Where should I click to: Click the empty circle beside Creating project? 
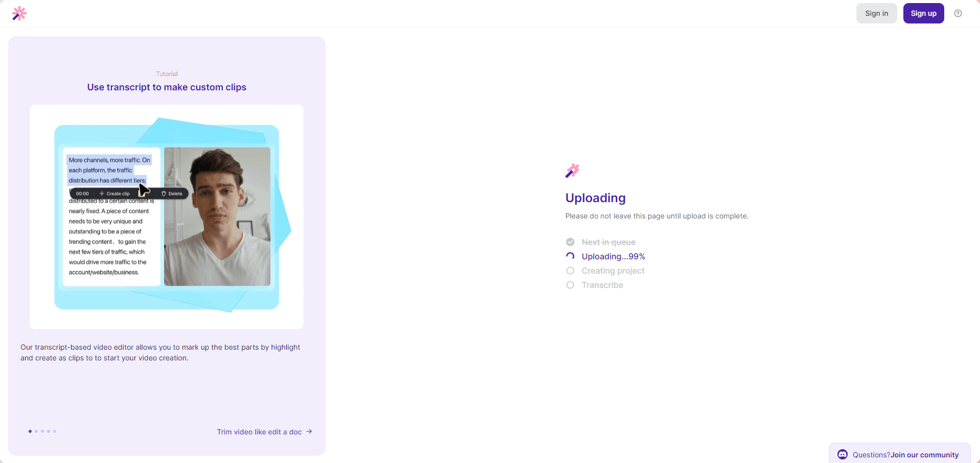click(x=570, y=271)
